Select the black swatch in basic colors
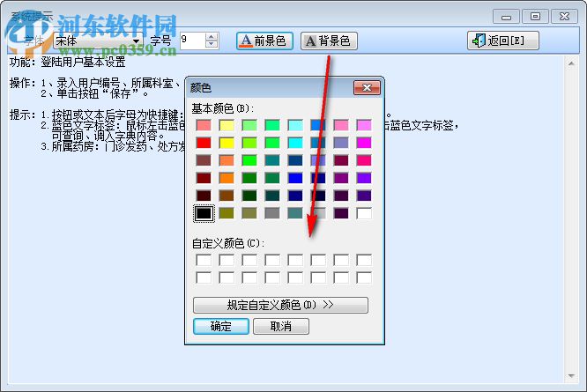 (x=204, y=213)
